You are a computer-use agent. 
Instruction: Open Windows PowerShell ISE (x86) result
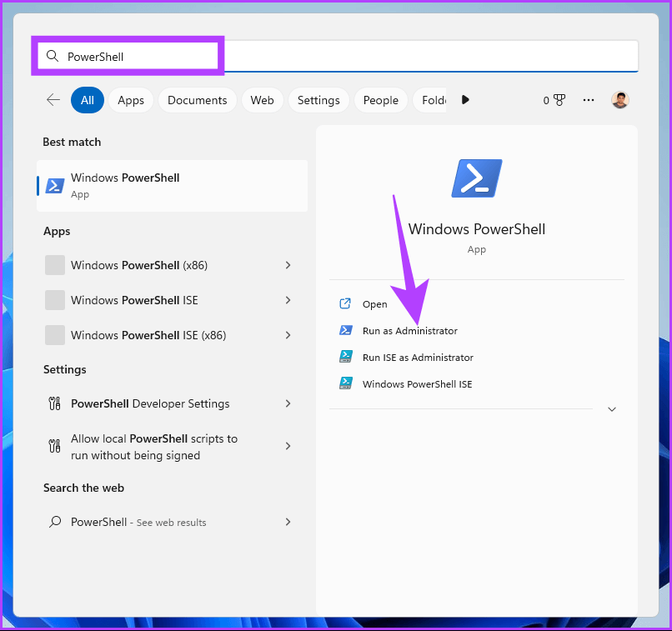click(x=173, y=335)
